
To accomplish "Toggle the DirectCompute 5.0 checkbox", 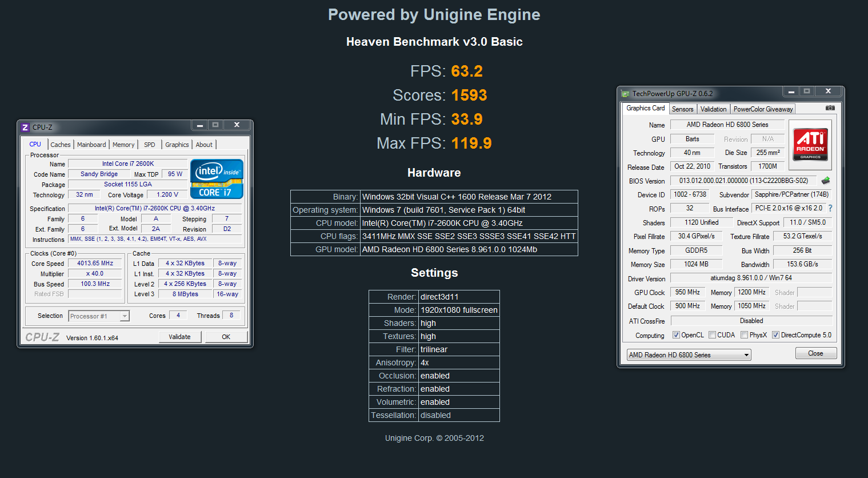I will 775,335.
